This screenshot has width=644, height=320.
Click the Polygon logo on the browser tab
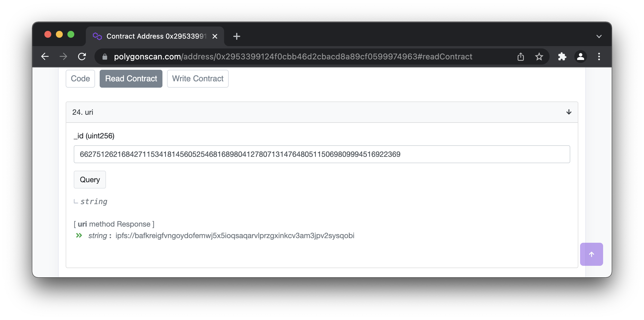click(97, 36)
